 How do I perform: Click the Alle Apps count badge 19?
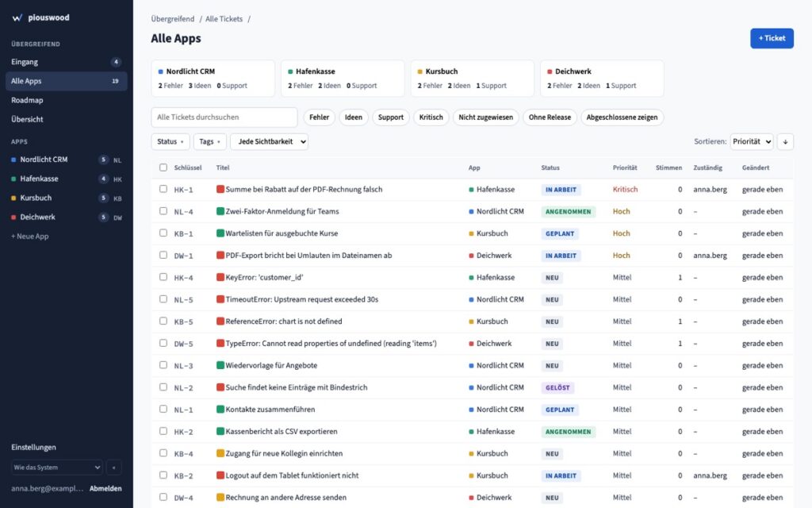point(115,81)
